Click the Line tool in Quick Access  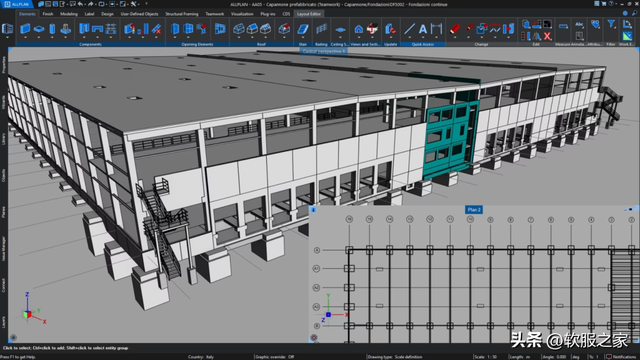(x=409, y=29)
